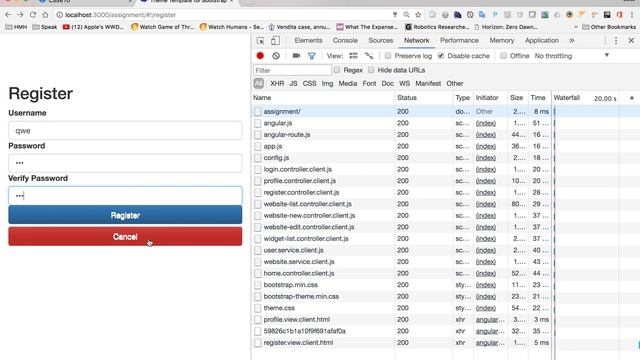Screen dimensions: 640x360
Task: Click the blue Register button
Action: [125, 215]
